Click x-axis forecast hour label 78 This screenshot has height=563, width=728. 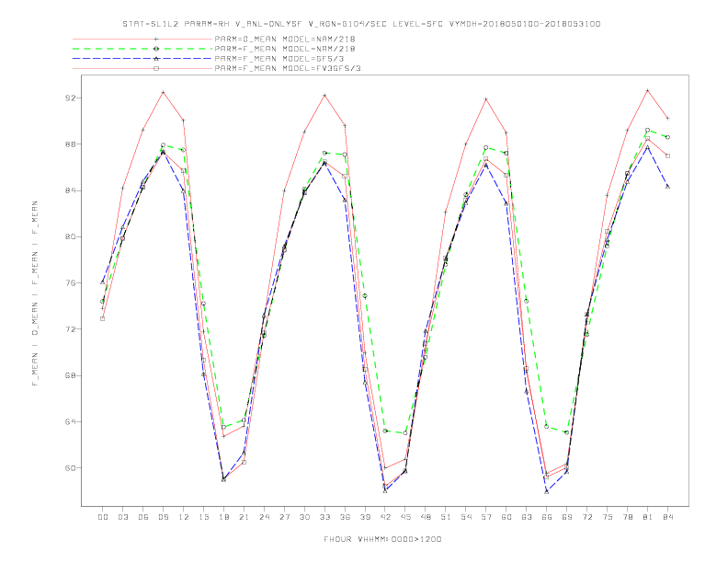point(628,517)
